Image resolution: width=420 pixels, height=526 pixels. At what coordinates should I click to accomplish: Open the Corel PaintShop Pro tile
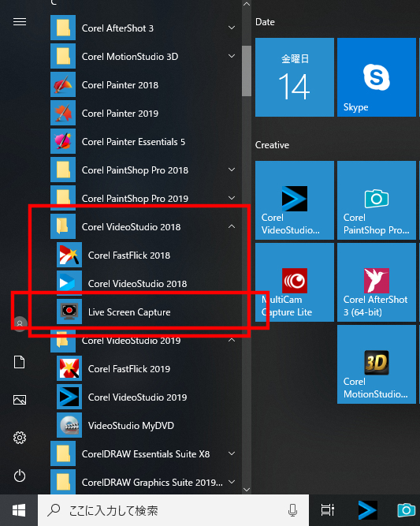point(377,200)
